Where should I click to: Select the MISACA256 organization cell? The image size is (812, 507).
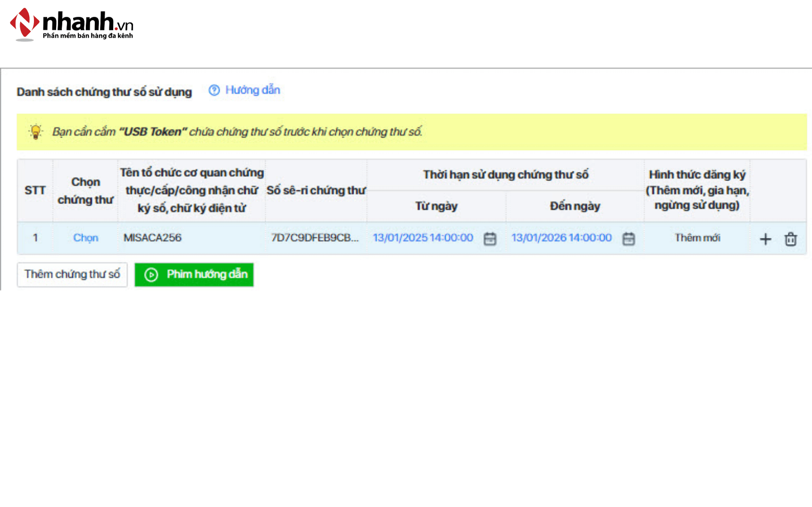click(x=152, y=238)
